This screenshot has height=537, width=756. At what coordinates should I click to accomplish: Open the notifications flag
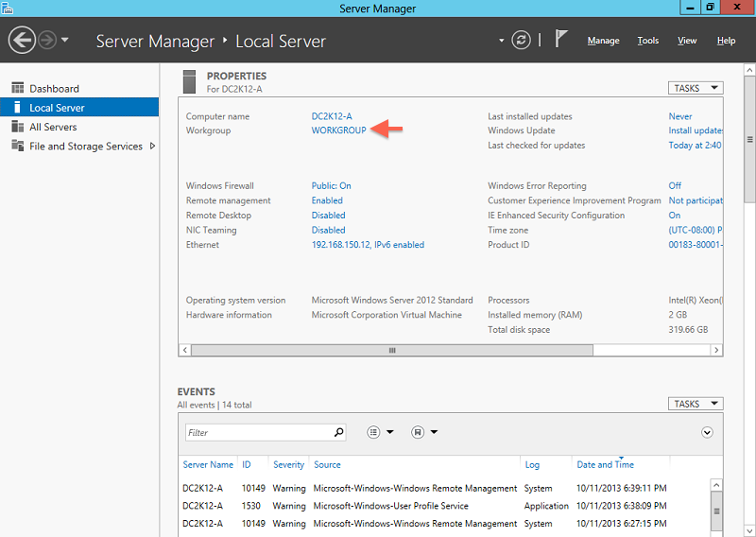tap(560, 39)
